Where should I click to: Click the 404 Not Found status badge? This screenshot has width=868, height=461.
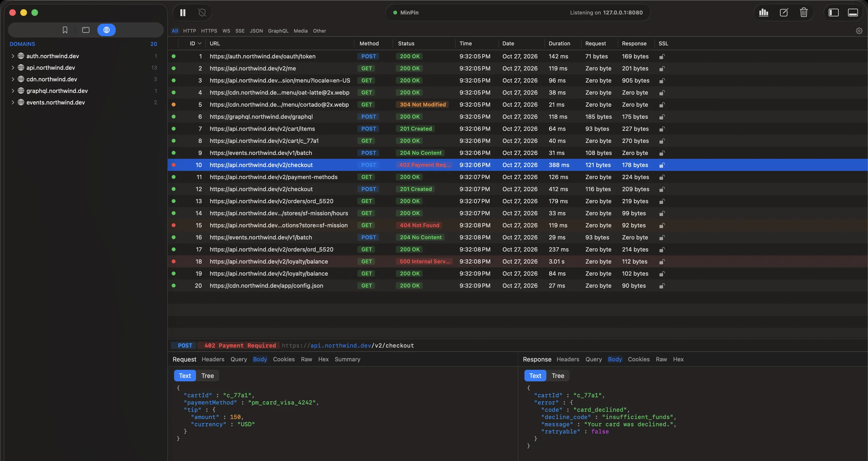click(419, 225)
